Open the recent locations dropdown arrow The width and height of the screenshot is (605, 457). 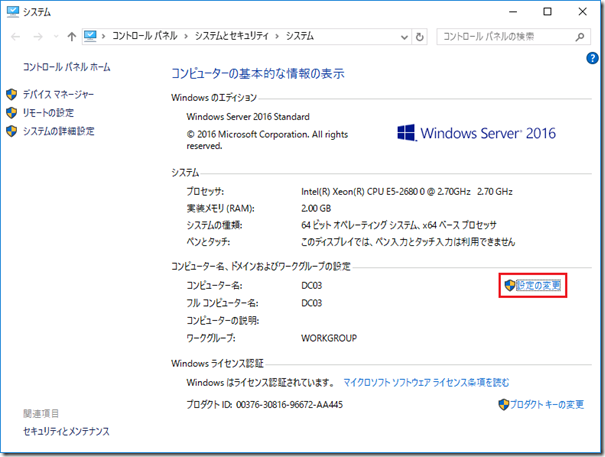[54, 36]
